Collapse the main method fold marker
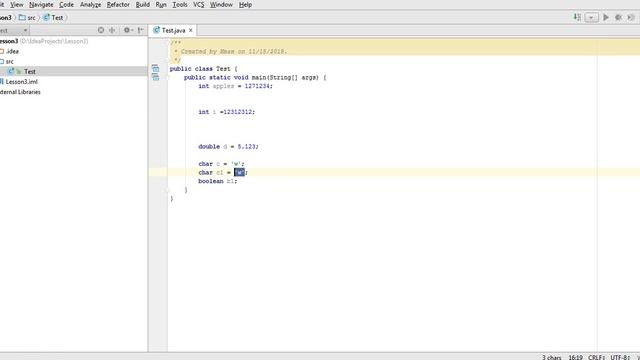This screenshot has height=360, width=640. click(167, 77)
